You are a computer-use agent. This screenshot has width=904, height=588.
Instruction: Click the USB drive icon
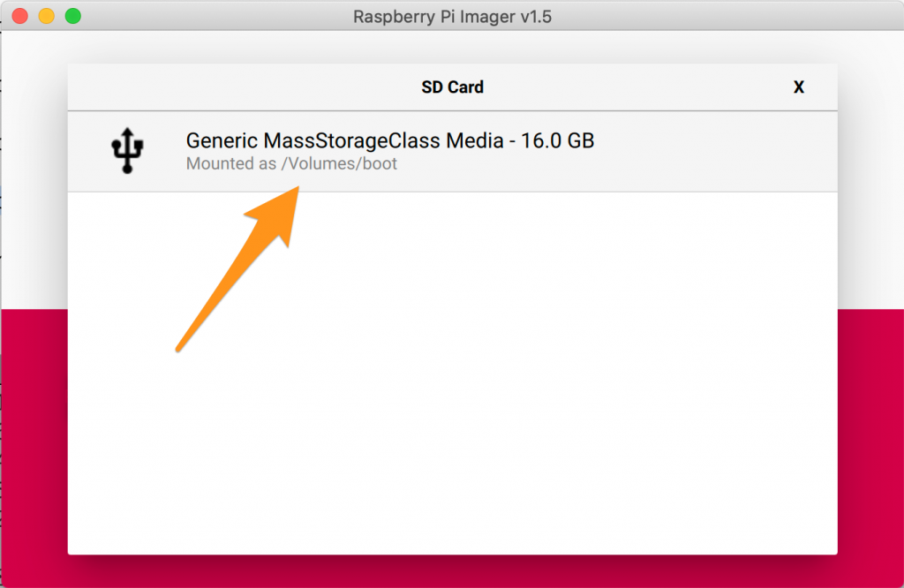(x=127, y=150)
